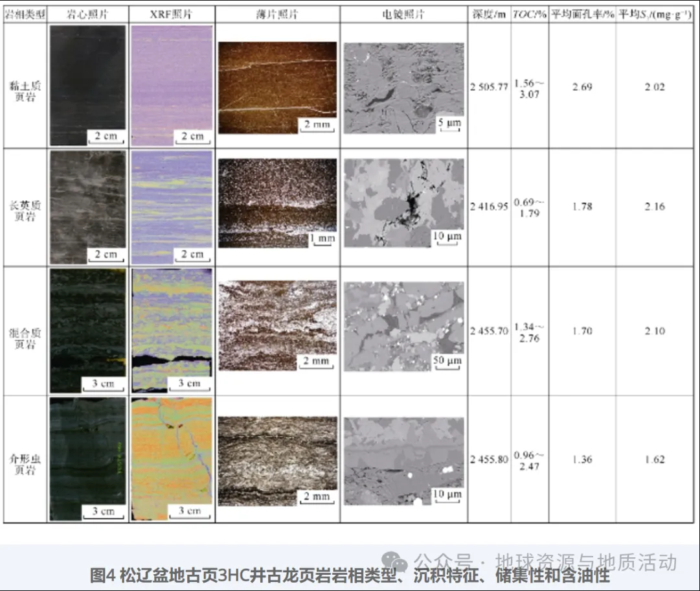700x591 pixels.
Task: Click the 电镜照片 column header
Action: pos(403,14)
